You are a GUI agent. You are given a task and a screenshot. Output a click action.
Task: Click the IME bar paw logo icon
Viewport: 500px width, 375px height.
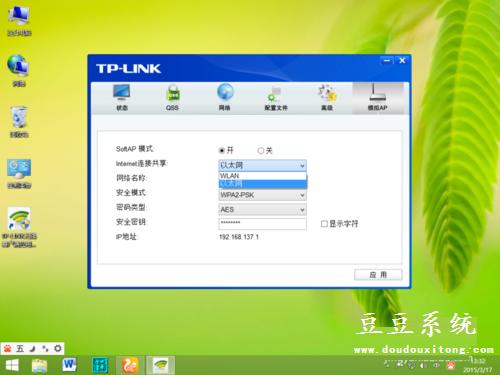8,349
